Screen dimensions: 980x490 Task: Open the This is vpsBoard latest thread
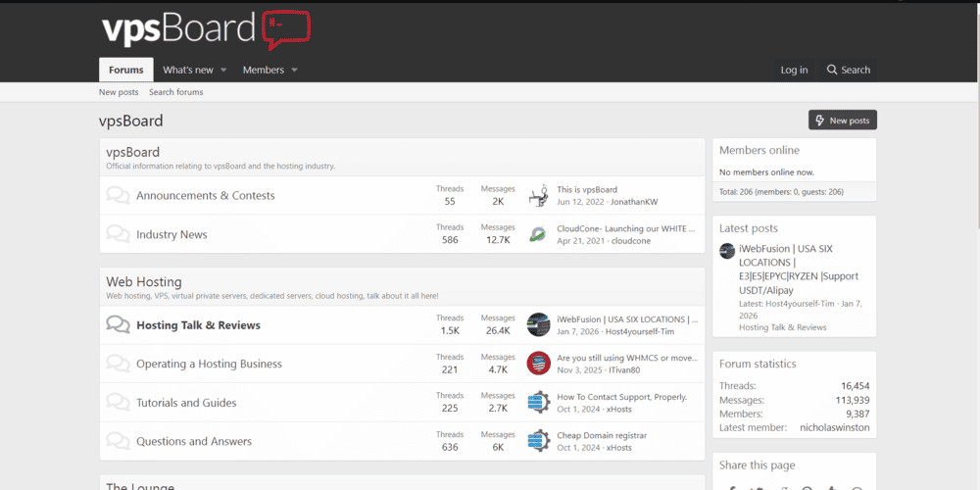(587, 189)
